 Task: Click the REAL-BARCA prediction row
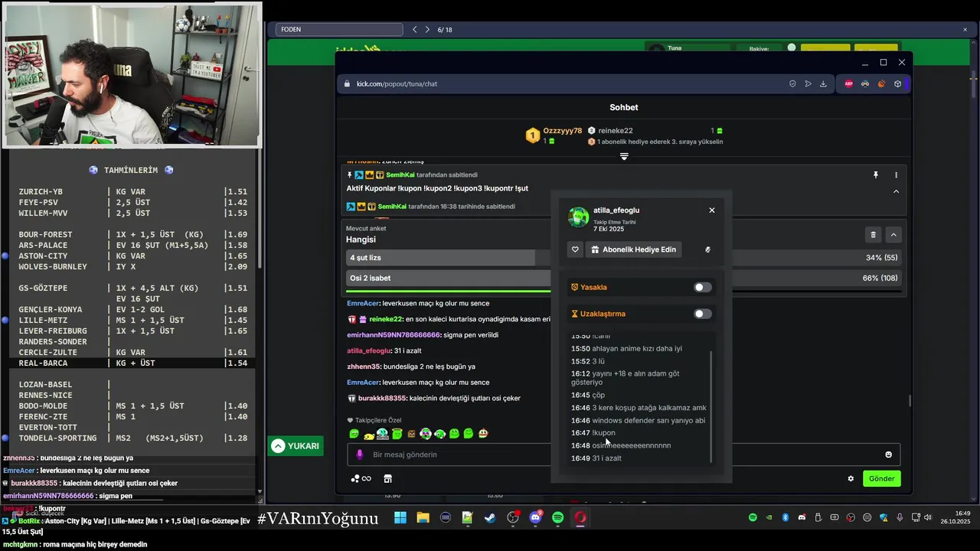pos(132,363)
